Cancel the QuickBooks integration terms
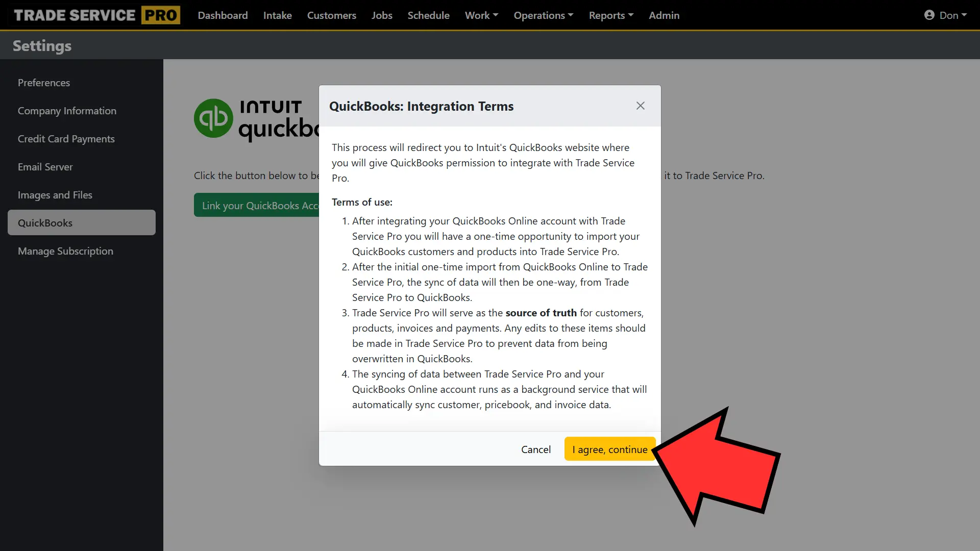 click(x=536, y=449)
